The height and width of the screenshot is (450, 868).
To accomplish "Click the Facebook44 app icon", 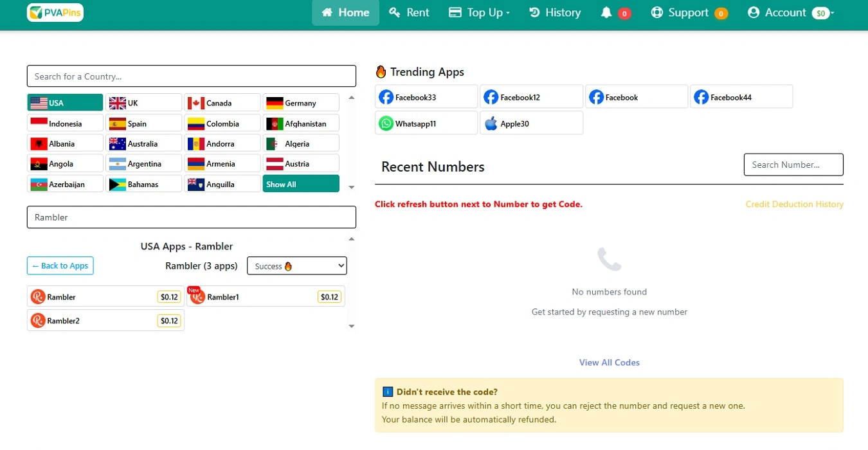I will 701,97.
